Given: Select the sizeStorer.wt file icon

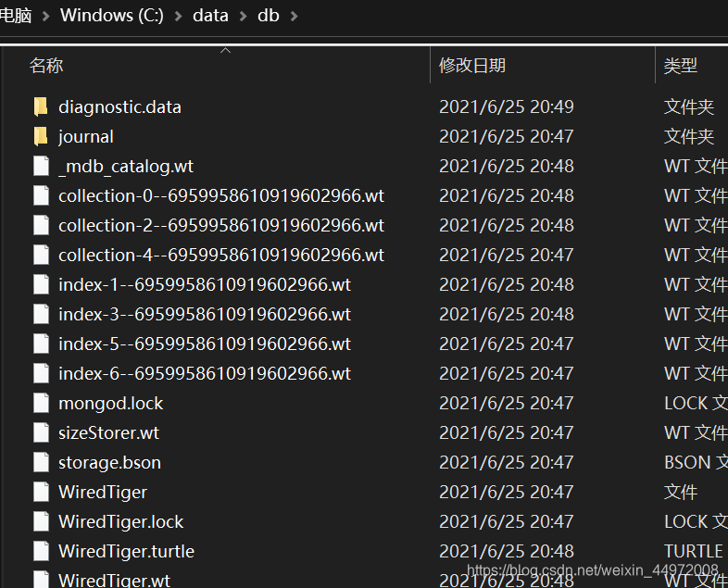Looking at the screenshot, I should tap(41, 432).
